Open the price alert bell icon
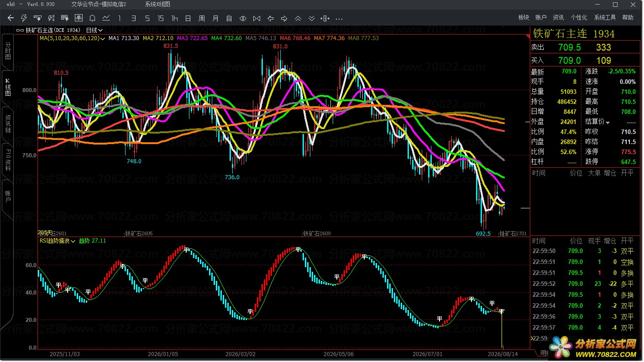The width and height of the screenshot is (644, 362). [92, 18]
